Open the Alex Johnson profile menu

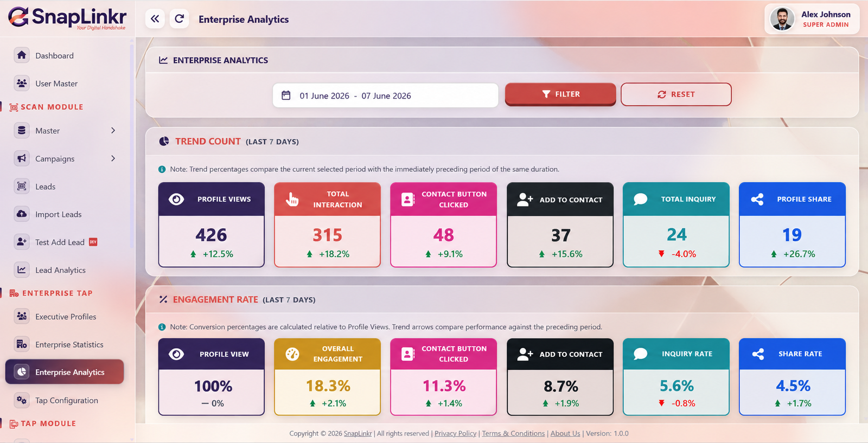pyautogui.click(x=812, y=19)
